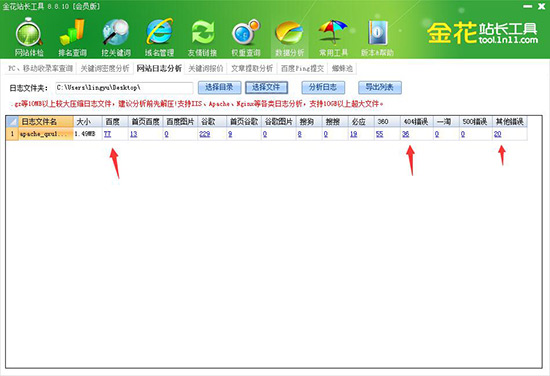Sort by the 谷歌图片 column header
The image size is (550, 376).
(279, 122)
